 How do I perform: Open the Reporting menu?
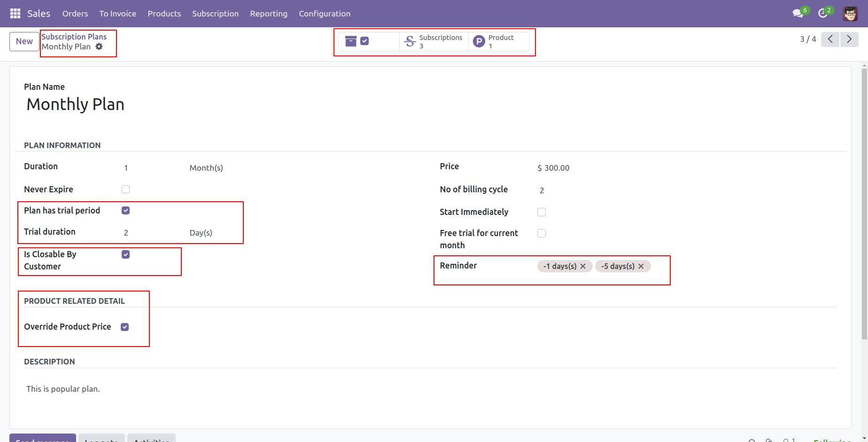click(x=269, y=14)
